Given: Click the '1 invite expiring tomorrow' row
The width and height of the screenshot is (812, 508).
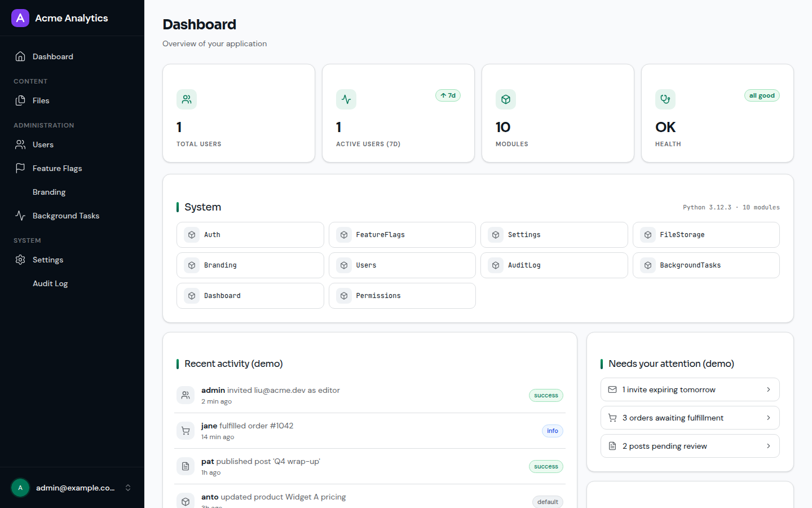Looking at the screenshot, I should 690,389.
